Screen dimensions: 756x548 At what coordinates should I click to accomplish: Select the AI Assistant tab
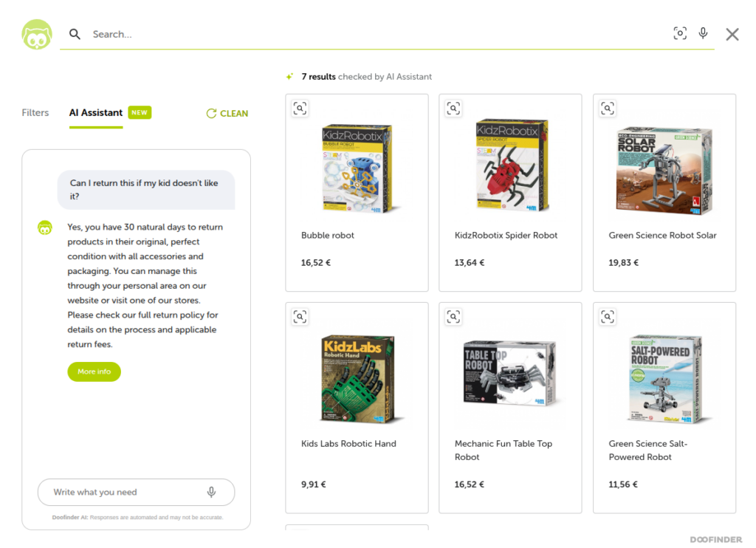click(x=96, y=113)
